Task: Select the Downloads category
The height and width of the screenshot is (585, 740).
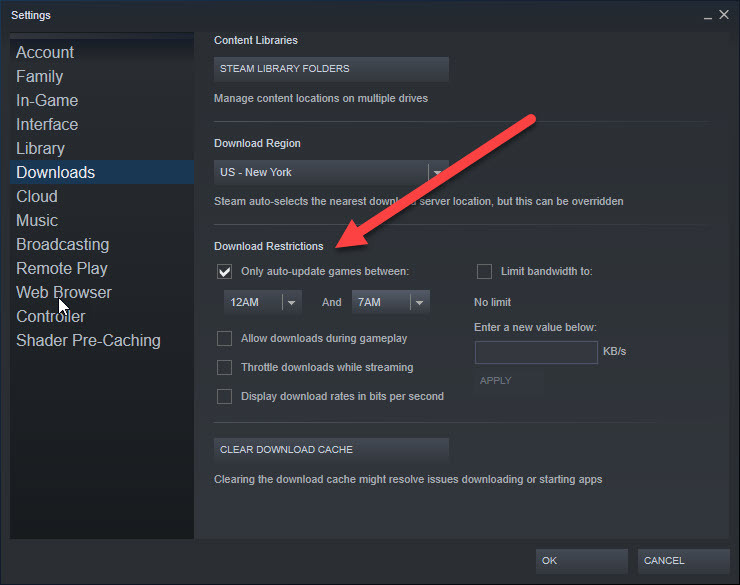Action: click(x=102, y=172)
